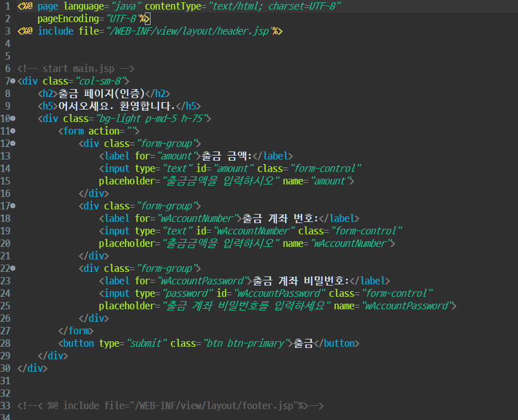This screenshot has width=518, height=420.
Task: Click '출금 계좌 비밀번호를 입력하세요' placeholder text
Action: click(x=246, y=306)
